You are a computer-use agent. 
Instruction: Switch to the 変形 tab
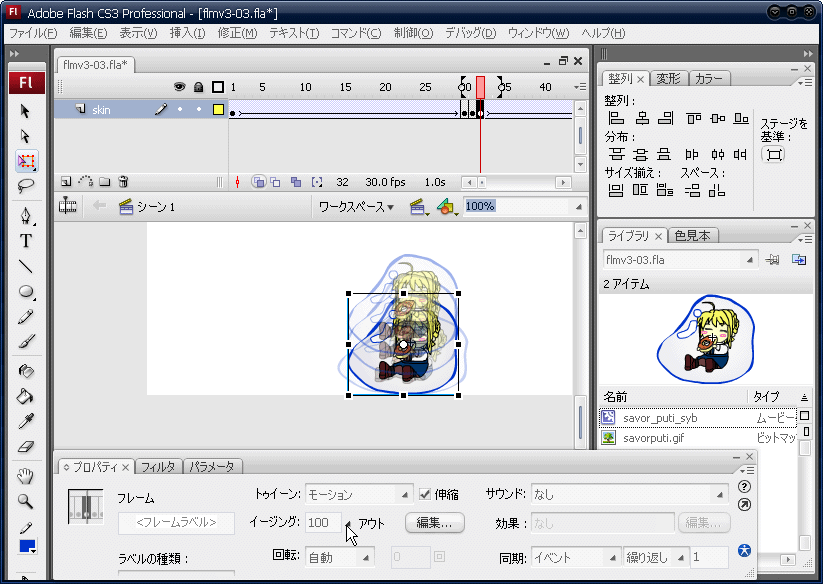[x=669, y=79]
